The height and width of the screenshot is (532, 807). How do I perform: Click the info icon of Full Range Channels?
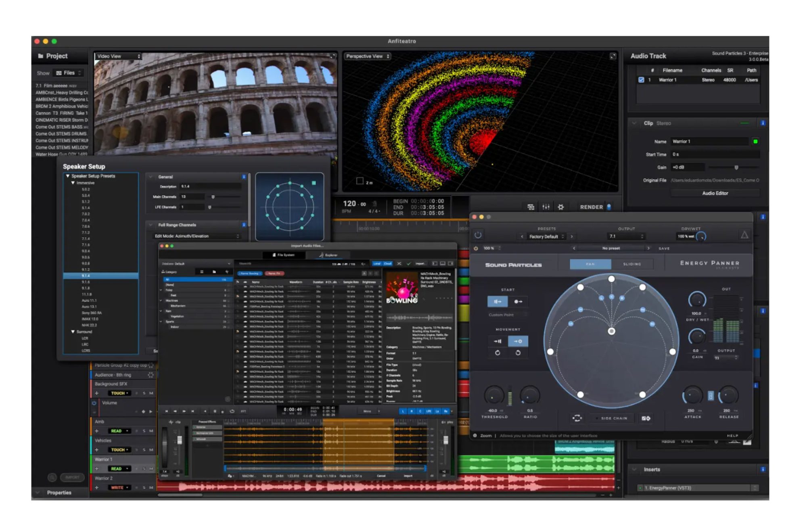[x=244, y=225]
